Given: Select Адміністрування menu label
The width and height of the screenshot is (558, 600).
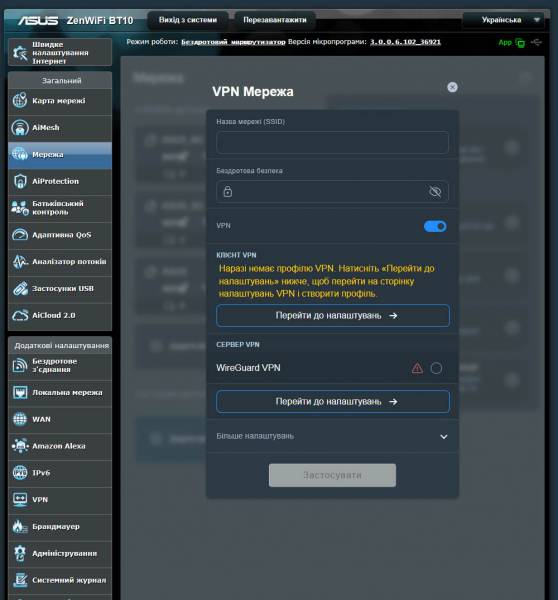Looking at the screenshot, I should pos(65,554).
